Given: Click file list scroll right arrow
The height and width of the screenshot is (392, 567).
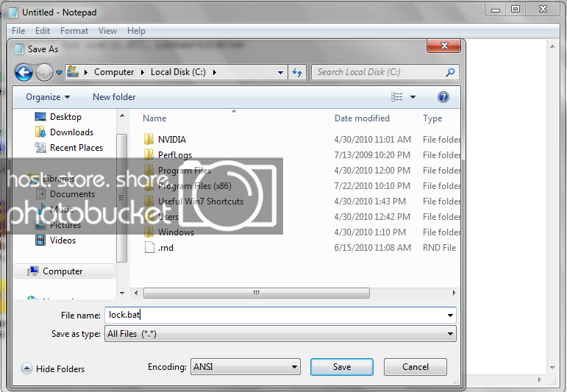Looking at the screenshot, I should [454, 293].
